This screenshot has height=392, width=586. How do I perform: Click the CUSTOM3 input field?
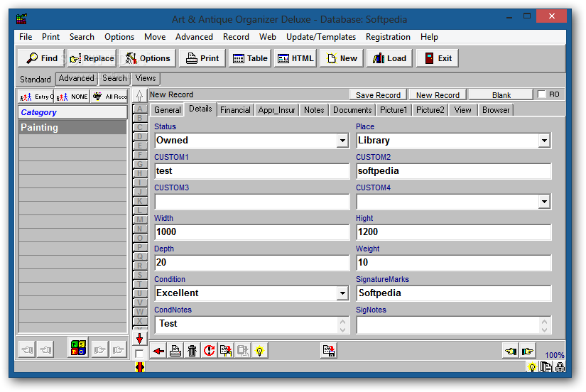[x=252, y=202]
